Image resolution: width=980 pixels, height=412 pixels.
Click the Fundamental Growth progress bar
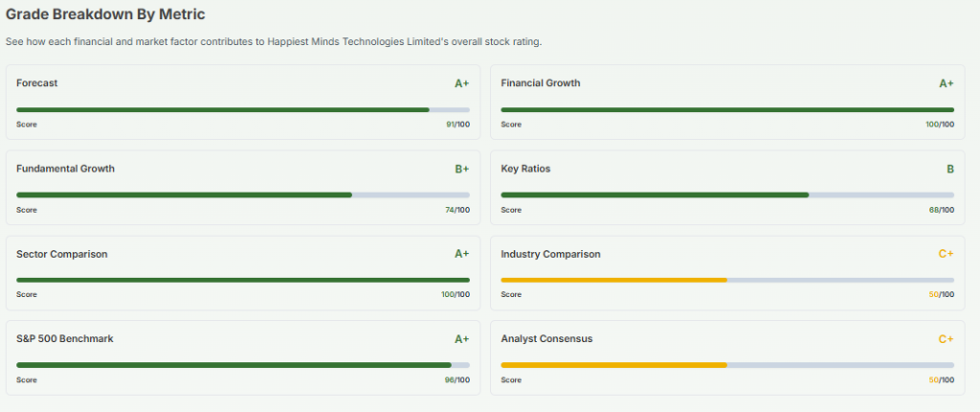243,195
